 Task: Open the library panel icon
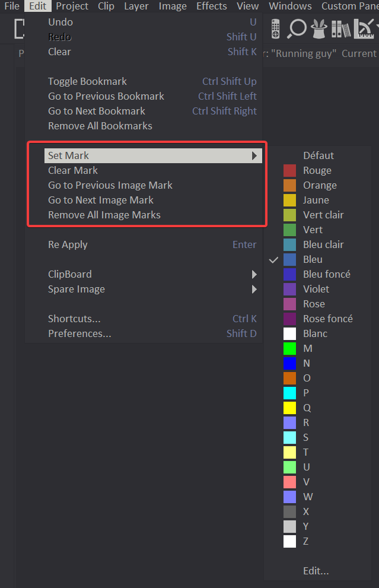click(340, 28)
